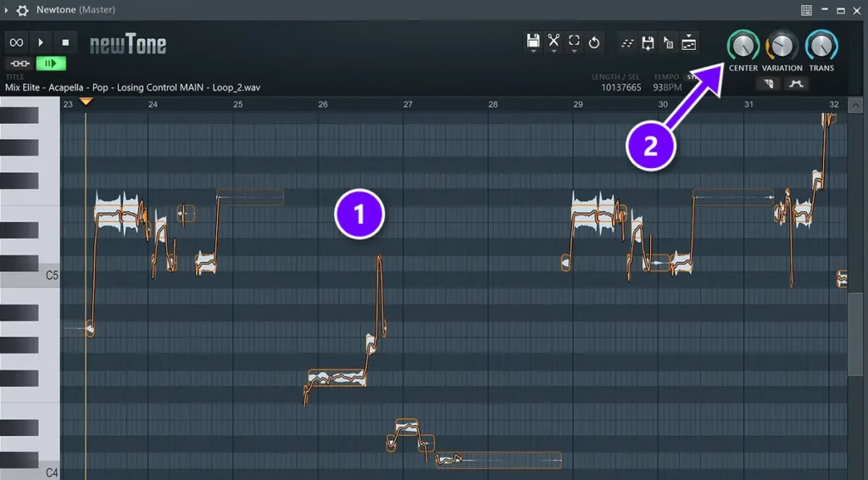Click the bridge-shaped icon below TRANS knob

point(796,84)
